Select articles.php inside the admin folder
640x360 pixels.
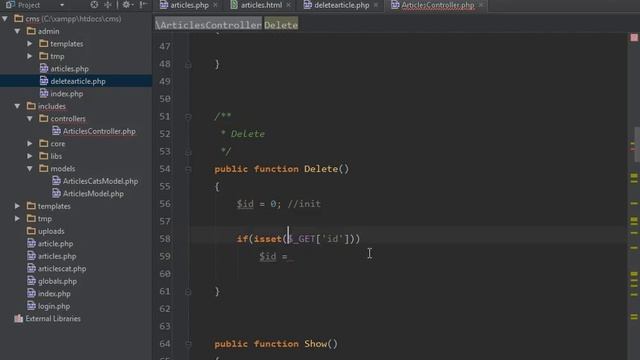(x=69, y=69)
